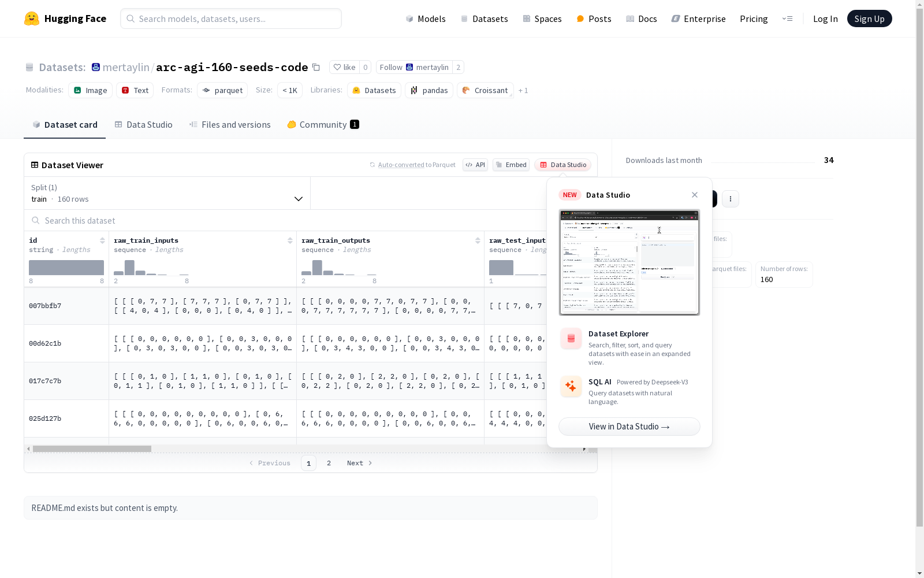Open the more-options kebab icon
The image size is (924, 578).
pyautogui.click(x=731, y=199)
